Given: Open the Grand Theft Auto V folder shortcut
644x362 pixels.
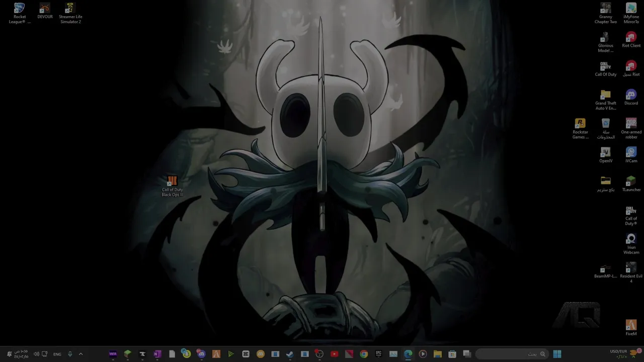Looking at the screenshot, I should coord(606,100).
